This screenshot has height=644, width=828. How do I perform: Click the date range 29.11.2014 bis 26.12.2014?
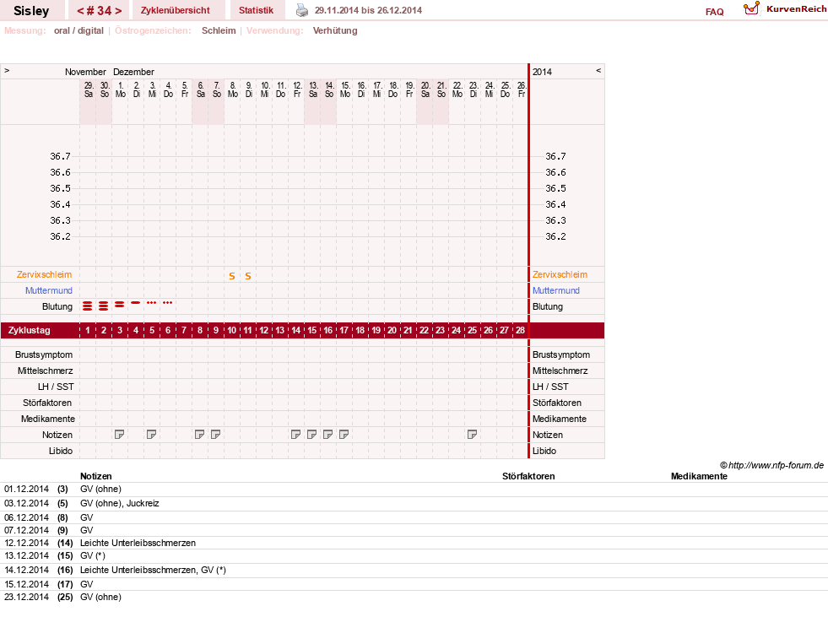(x=368, y=10)
